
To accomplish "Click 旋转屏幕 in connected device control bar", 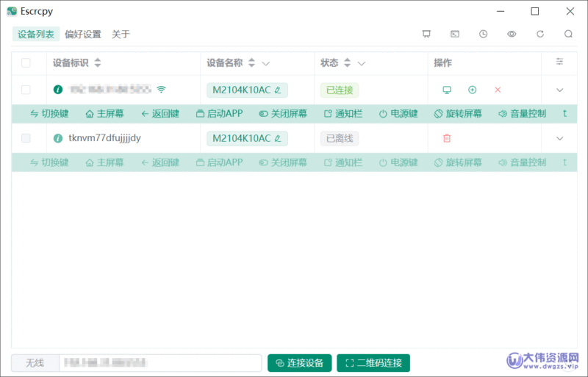I will 458,114.
